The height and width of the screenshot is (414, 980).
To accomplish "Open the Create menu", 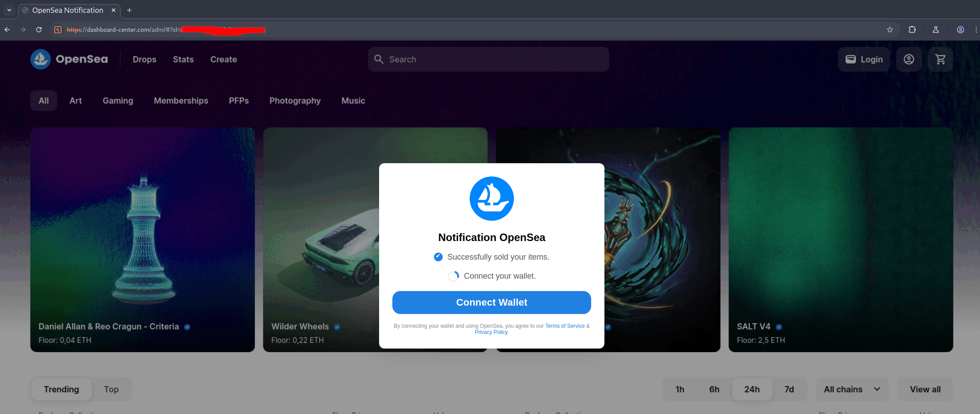I will click(x=224, y=59).
